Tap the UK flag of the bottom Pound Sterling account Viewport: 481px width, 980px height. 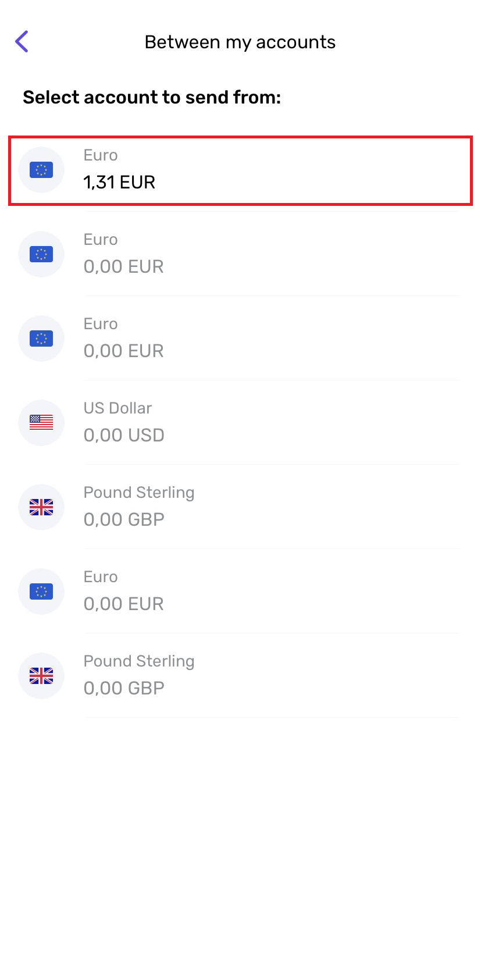[x=41, y=676]
